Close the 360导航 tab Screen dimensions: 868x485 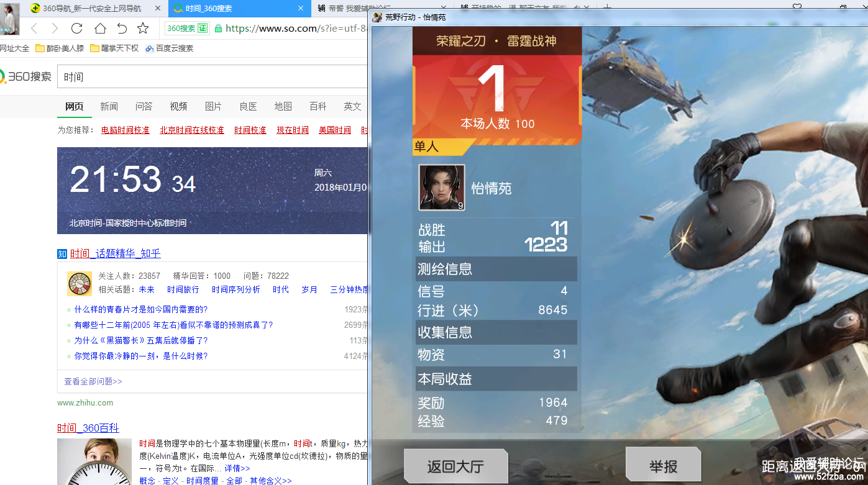157,9
